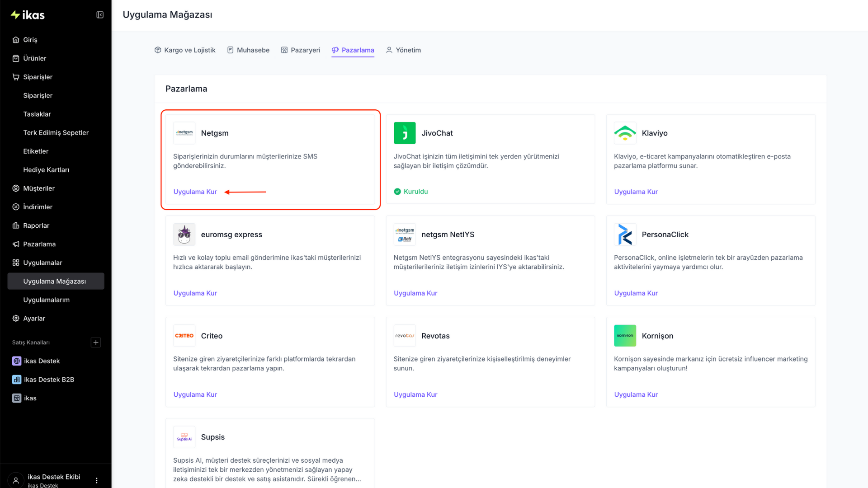Click the user avatar icon
Screen dimensions: 868x488
(16, 480)
